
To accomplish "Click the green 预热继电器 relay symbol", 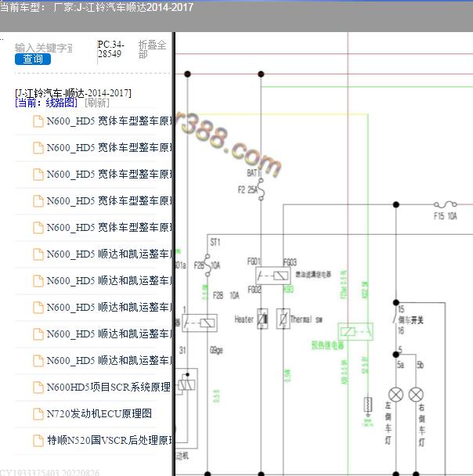I will (x=356, y=331).
